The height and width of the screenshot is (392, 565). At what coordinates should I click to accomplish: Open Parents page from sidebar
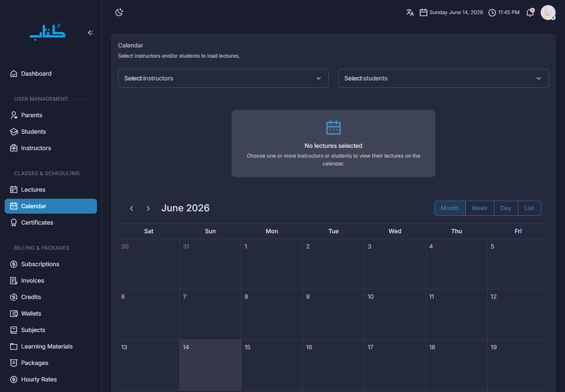pos(51,115)
